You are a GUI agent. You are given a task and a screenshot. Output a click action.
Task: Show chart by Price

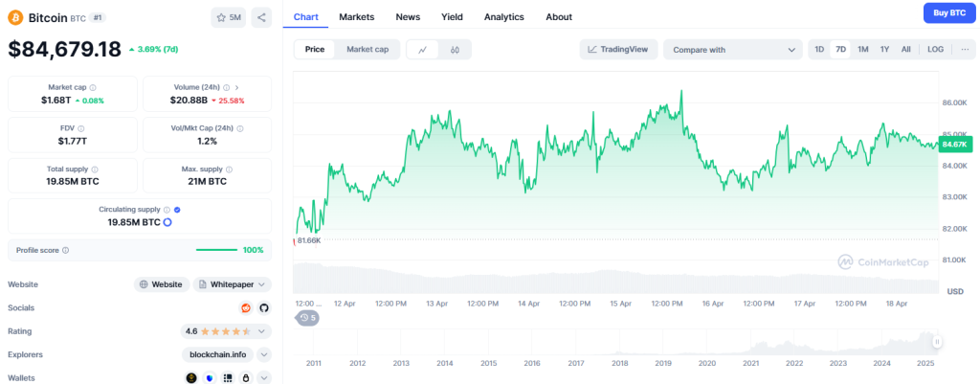pos(314,50)
